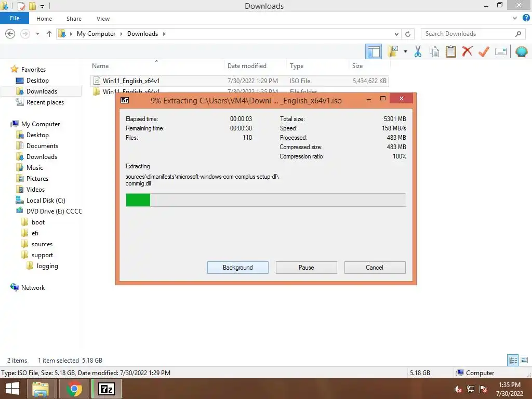Image resolution: width=532 pixels, height=399 pixels.
Task: Sort by the Name column header
Action: (100, 66)
